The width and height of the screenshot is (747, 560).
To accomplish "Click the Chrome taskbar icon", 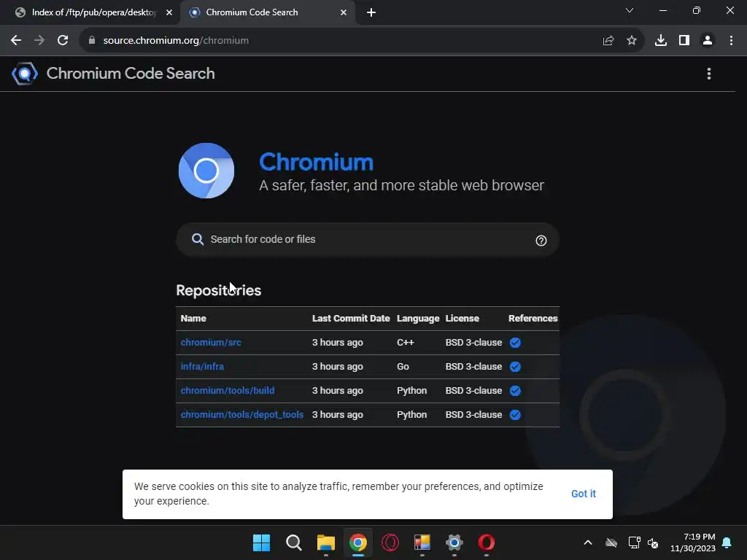I will point(357,542).
